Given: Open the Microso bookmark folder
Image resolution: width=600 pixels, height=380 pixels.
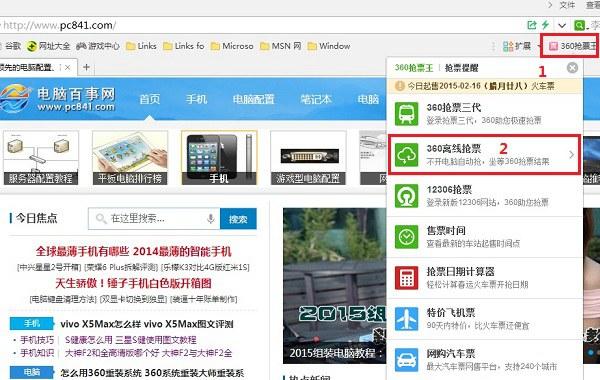Looking at the screenshot, I should tap(232, 46).
